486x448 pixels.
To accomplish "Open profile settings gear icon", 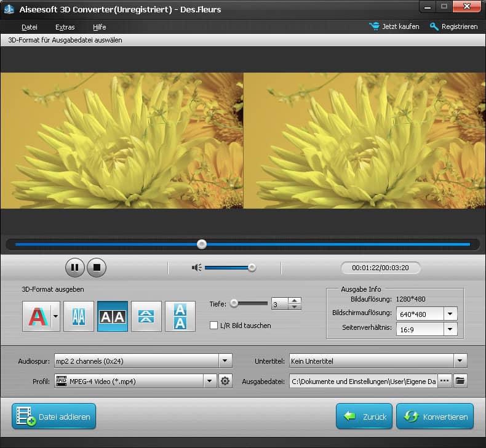I will click(x=225, y=381).
